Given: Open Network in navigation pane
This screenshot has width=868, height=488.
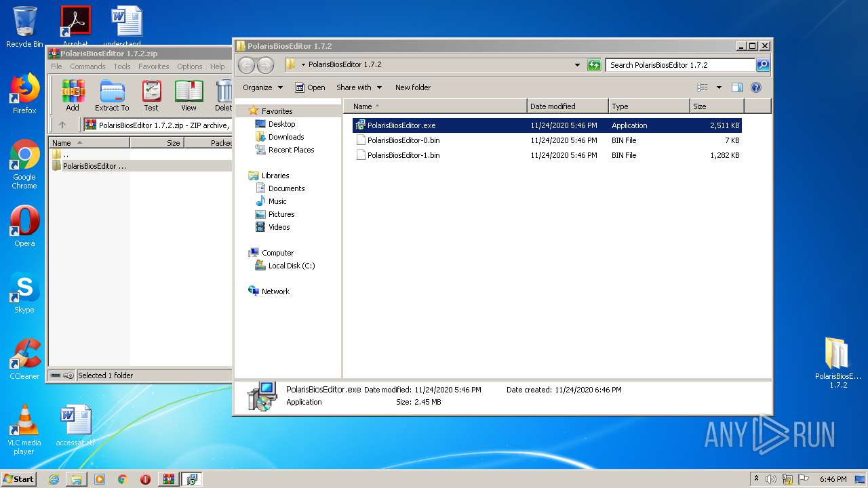Looking at the screenshot, I should 269,291.
